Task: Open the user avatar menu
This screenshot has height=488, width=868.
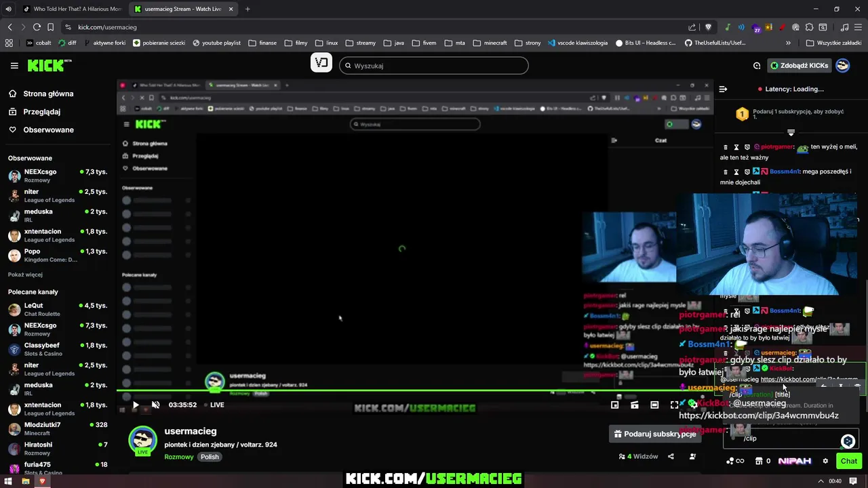Action: tap(842, 66)
